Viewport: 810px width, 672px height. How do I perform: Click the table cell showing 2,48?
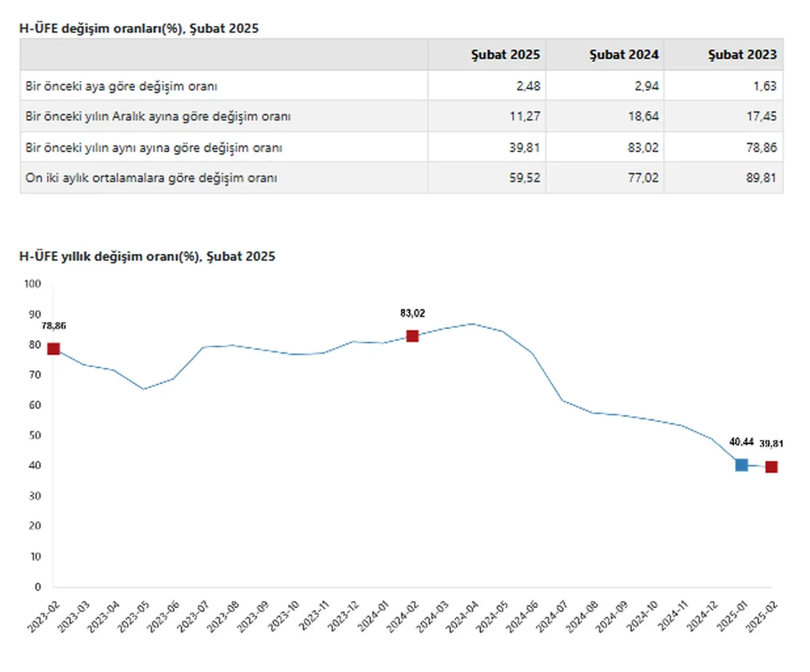[528, 86]
